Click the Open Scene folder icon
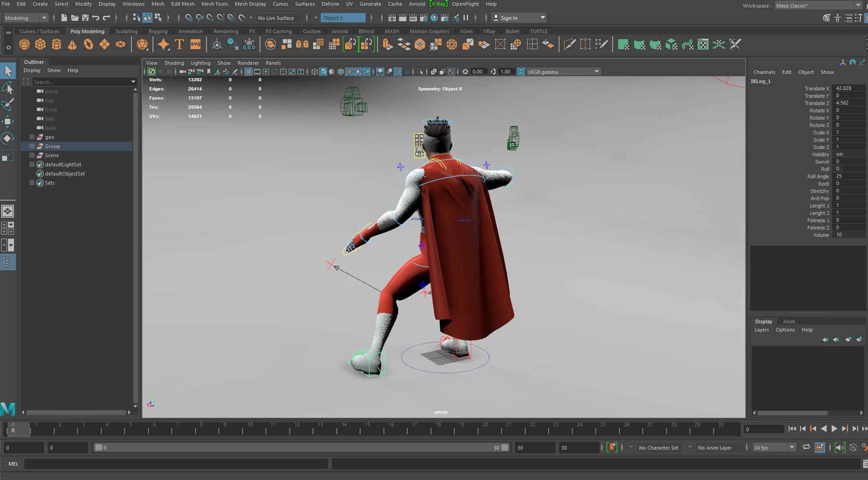Viewport: 868px width, 480px height. point(75,18)
